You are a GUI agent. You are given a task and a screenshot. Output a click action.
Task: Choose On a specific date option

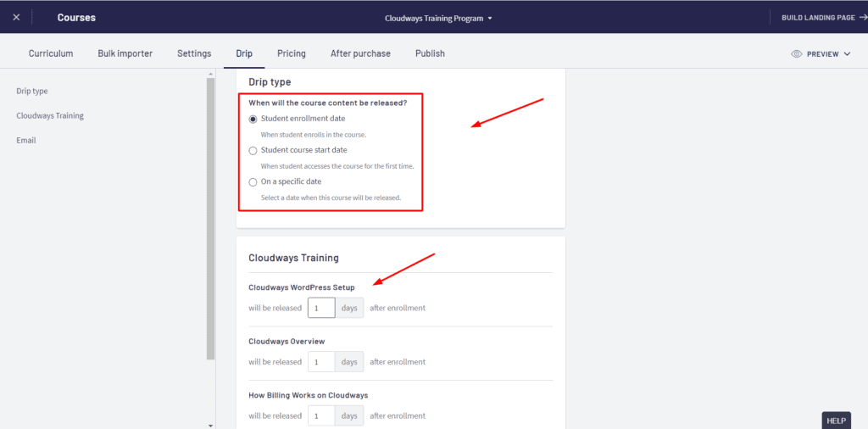[x=253, y=182]
